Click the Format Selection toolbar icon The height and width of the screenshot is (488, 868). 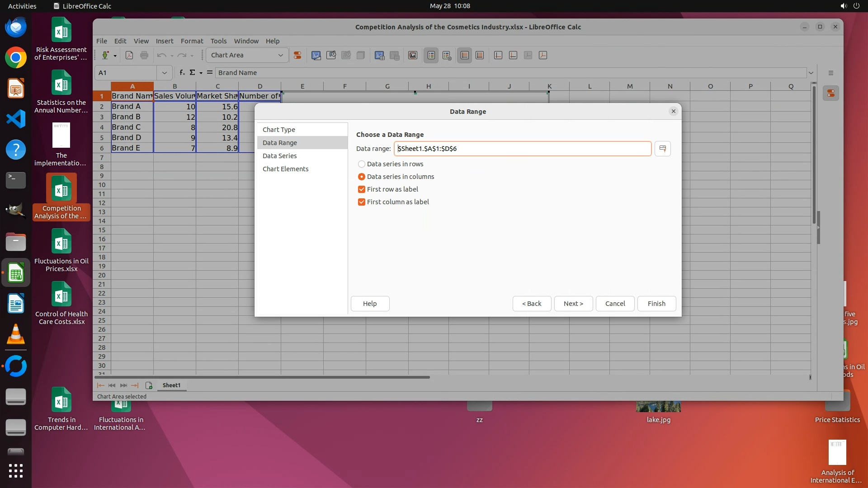pyautogui.click(x=297, y=55)
